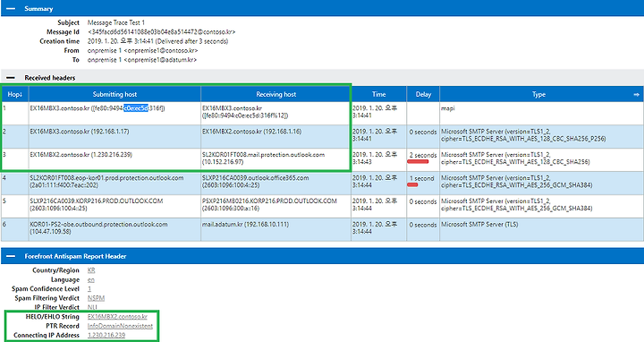
Task: Open the 1.230.216.239 Connecting IP Address link
Action: (106, 335)
